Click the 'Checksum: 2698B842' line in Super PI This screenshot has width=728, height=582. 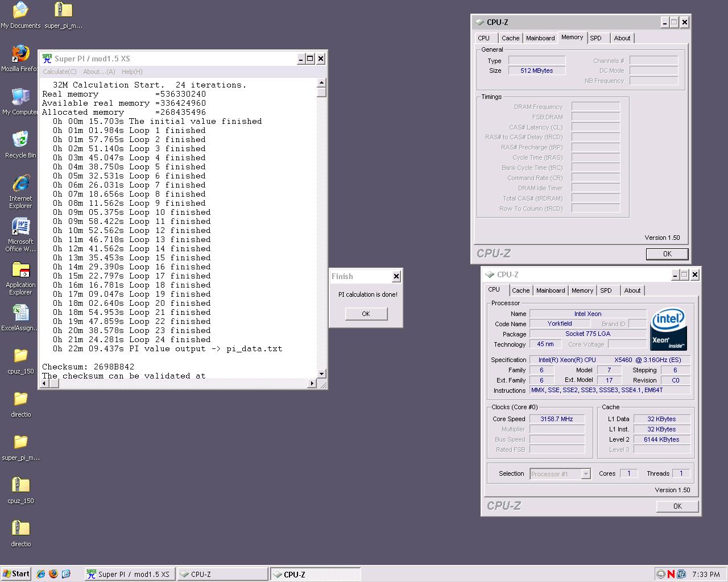(x=88, y=367)
